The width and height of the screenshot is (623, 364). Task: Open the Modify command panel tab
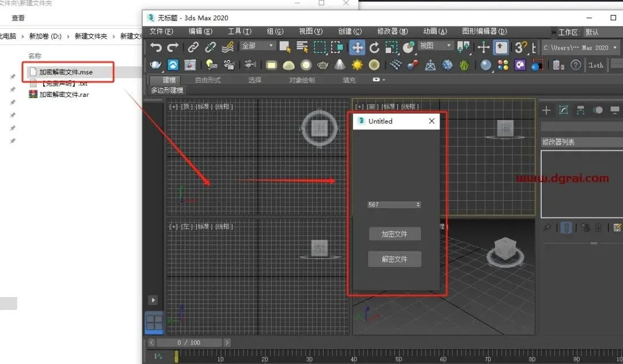tap(564, 110)
